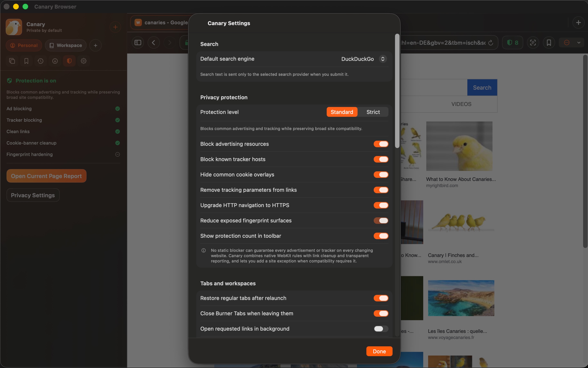The image size is (588, 368).
Task: Click the Cookie-banner cleanup check icon
Action: pyautogui.click(x=118, y=143)
